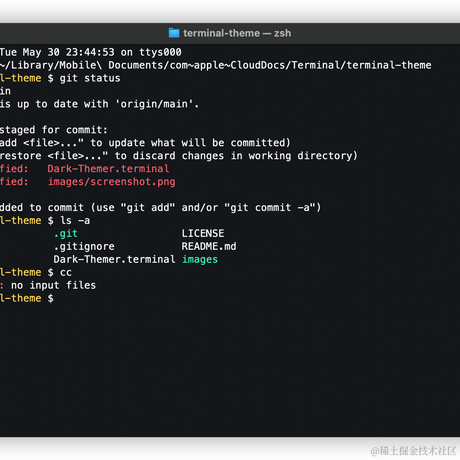Click the LICENSE file in listing
The height and width of the screenshot is (460, 460).
203,233
